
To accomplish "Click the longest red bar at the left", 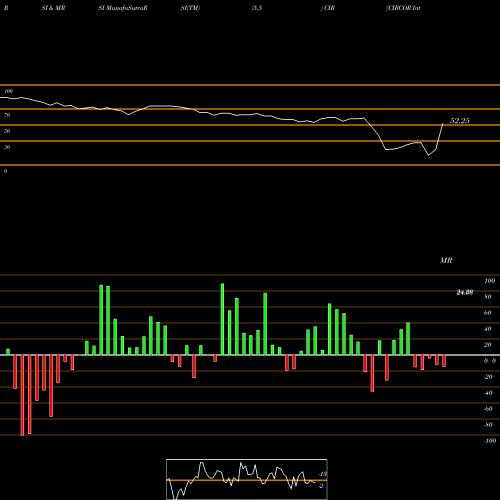I will click(22, 395).
